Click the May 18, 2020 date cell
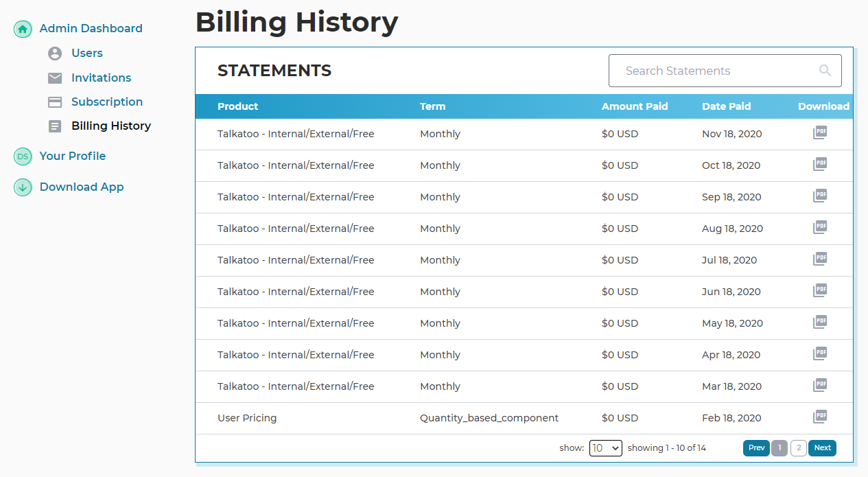Screen dimensions: 868x477 [732, 323]
